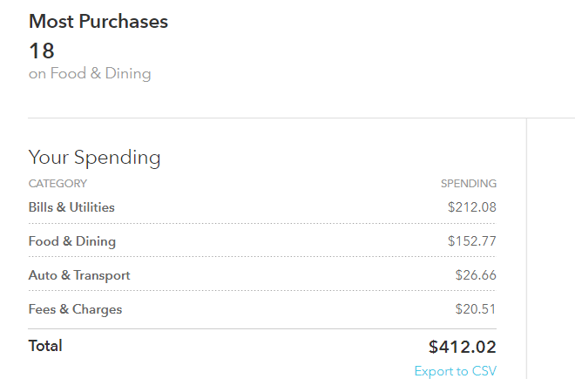This screenshot has width=575, height=392.
Task: Click the CATEGORY column header
Action: 57,184
